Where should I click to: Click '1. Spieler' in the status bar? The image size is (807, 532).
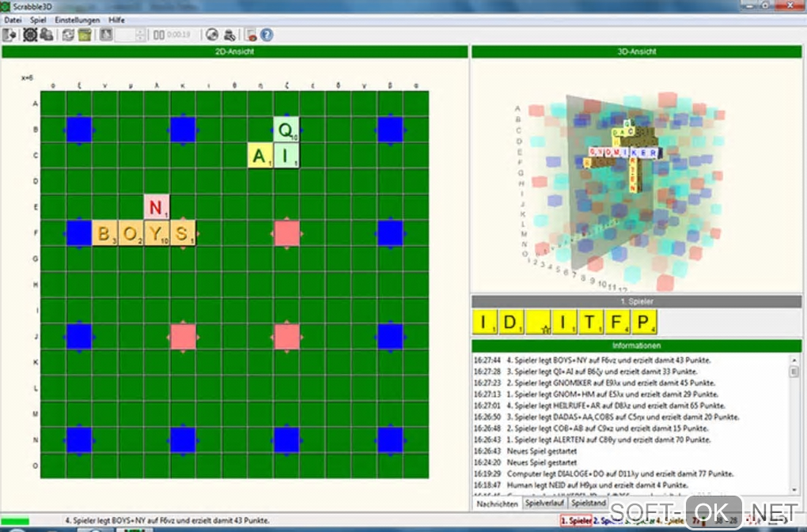pos(576,521)
